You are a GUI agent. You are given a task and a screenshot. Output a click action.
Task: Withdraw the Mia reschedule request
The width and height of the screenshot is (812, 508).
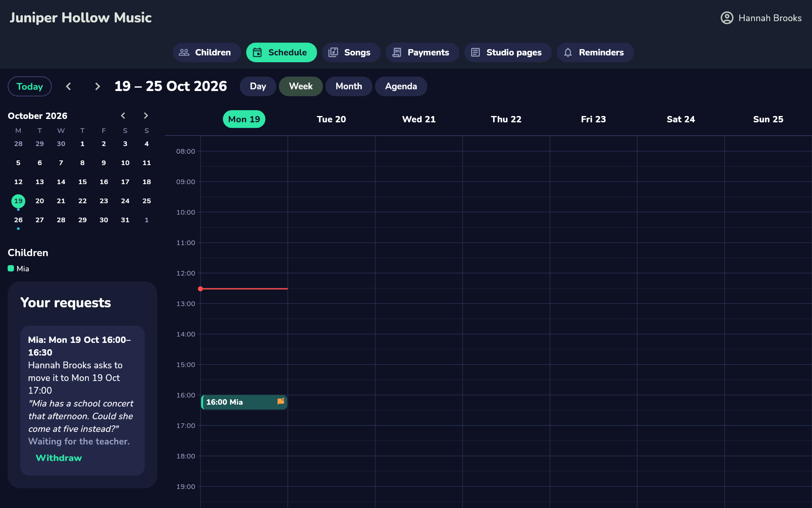59,458
